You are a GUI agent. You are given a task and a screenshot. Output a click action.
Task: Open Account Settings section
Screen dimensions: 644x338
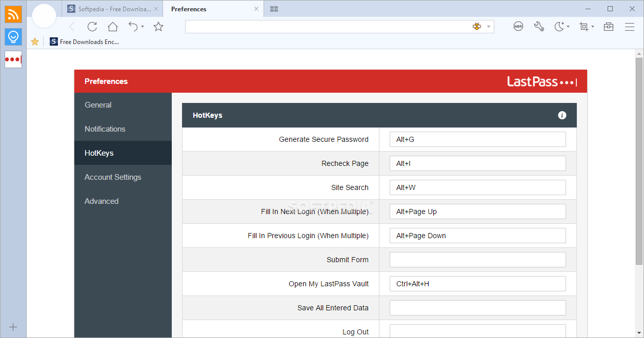(x=123, y=177)
